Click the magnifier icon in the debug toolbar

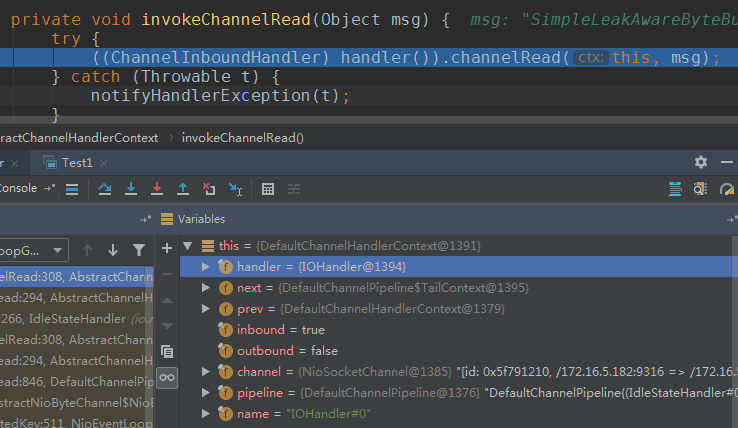[x=700, y=189]
